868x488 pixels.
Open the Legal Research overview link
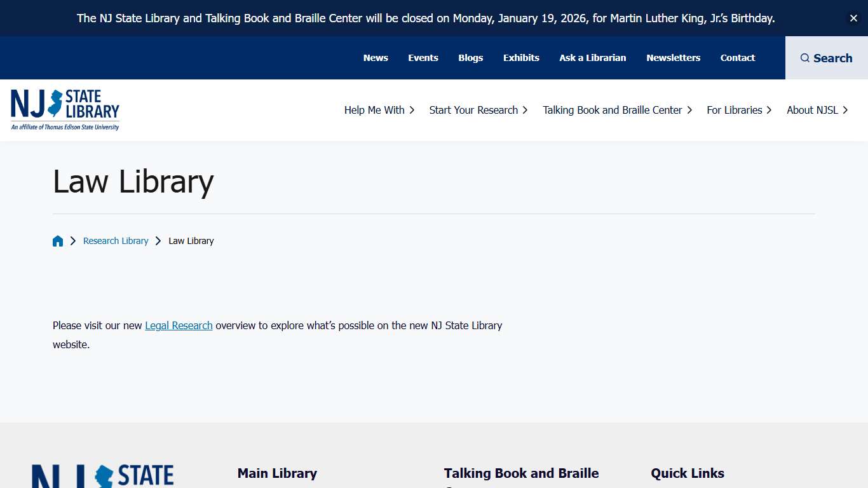(179, 325)
